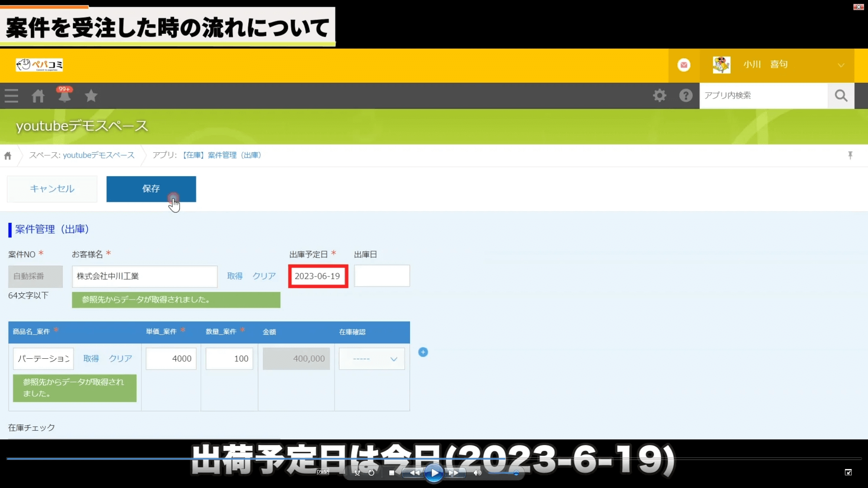Go to portal home icon in toolbar

(x=38, y=96)
